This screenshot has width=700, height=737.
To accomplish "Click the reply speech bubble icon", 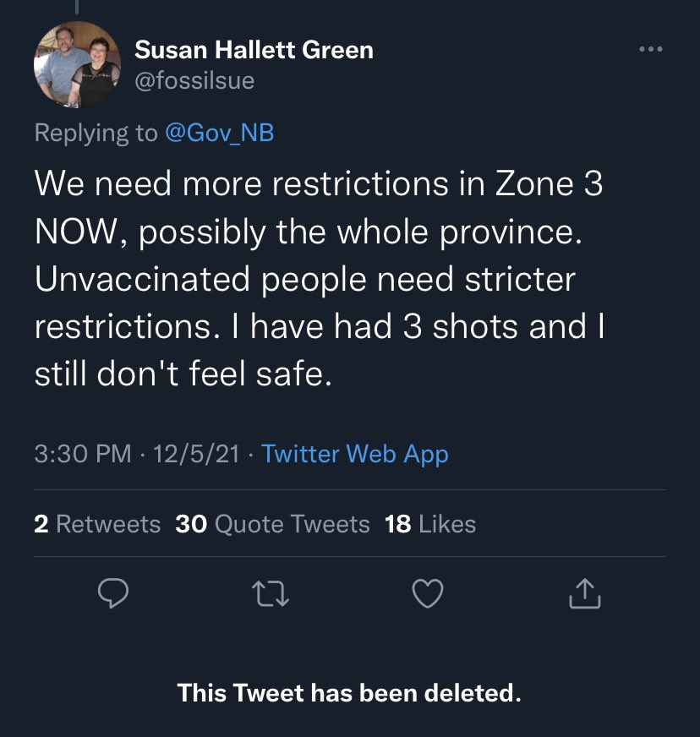I will tap(112, 596).
